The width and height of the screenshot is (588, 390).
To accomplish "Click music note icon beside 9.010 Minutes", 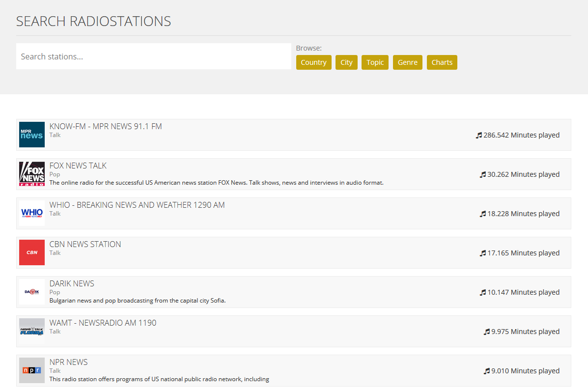I will tap(487, 371).
